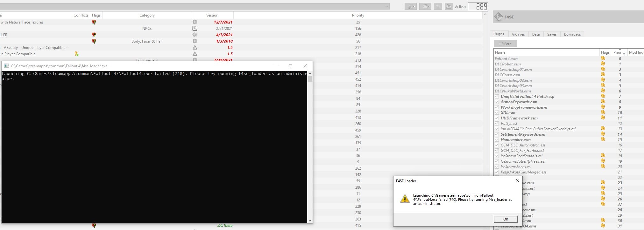This screenshot has width=644, height=230.
Task: Open the tools wrench dropdown in the toolbar
Action: 411,6
